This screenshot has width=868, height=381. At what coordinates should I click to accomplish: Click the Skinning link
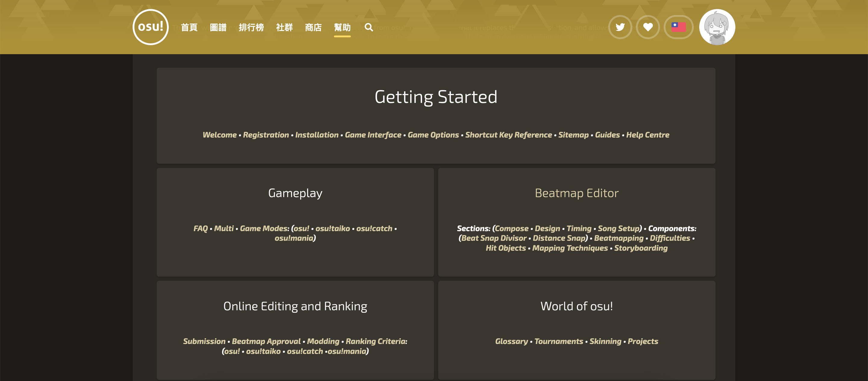[x=605, y=341]
